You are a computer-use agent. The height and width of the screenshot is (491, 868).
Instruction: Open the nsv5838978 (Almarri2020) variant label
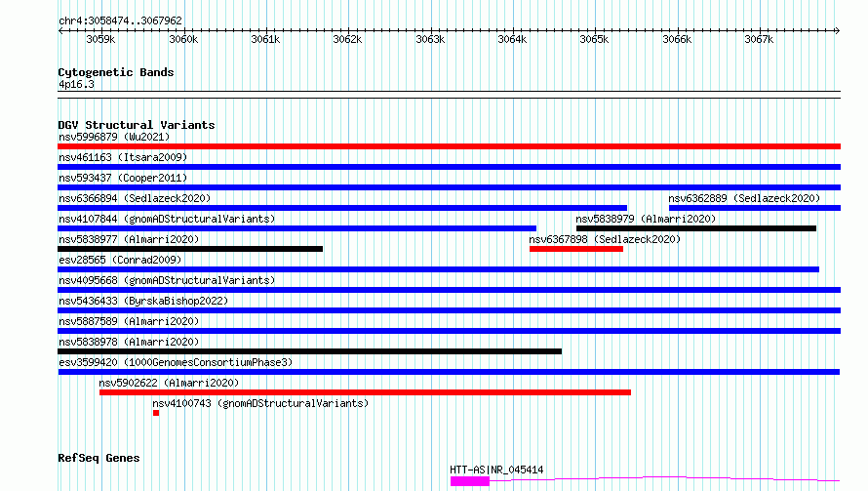129,342
